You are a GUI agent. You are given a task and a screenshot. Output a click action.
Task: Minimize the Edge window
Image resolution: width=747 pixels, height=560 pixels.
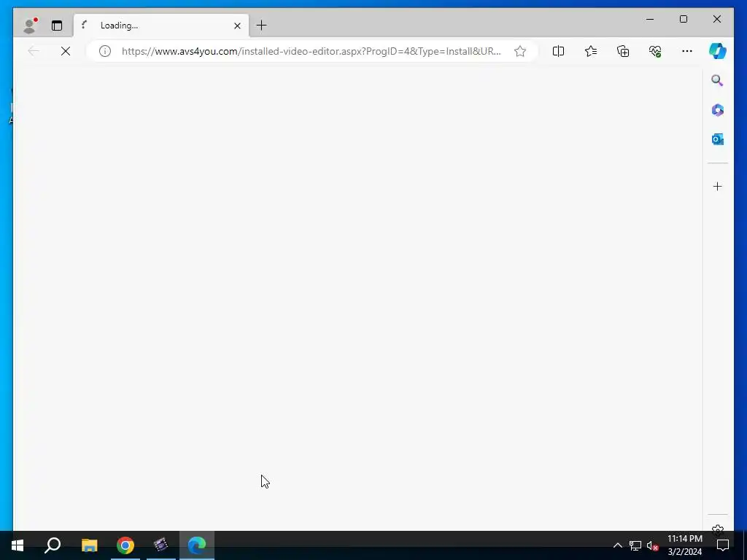pyautogui.click(x=650, y=19)
